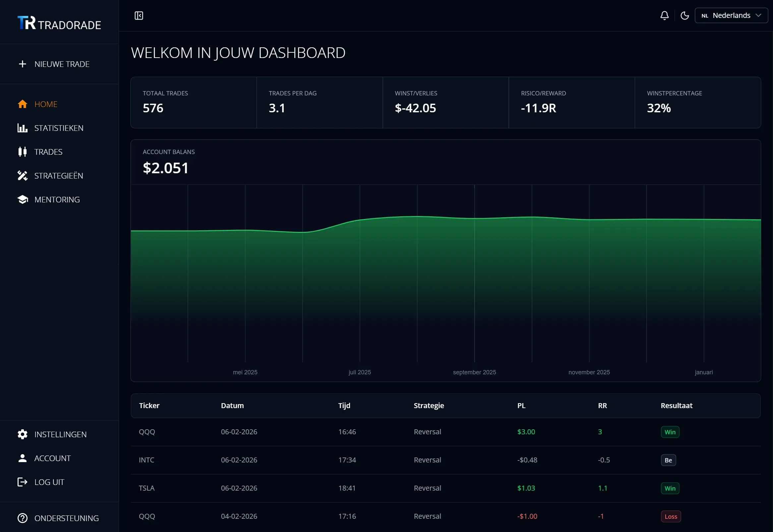Select the Home icon in the sidebar
773x532 pixels.
22,104
